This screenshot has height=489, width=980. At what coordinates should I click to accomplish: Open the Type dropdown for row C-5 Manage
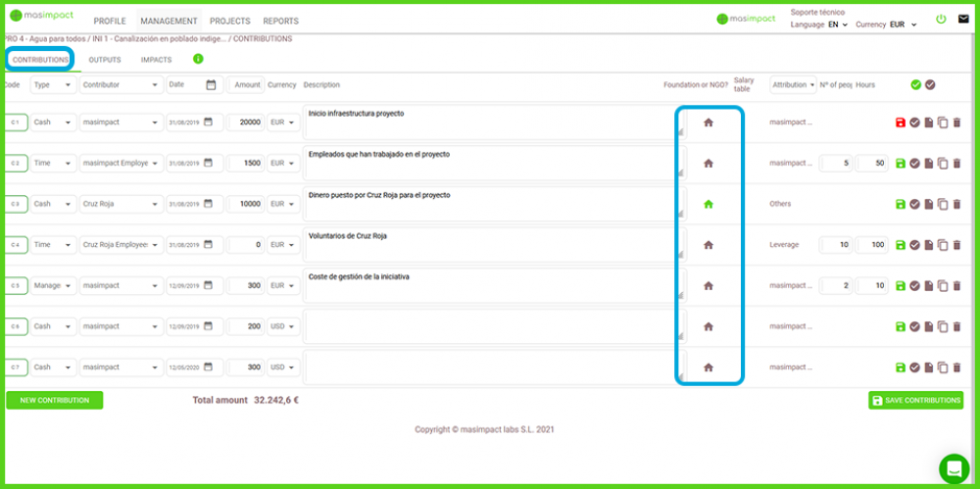(x=54, y=286)
